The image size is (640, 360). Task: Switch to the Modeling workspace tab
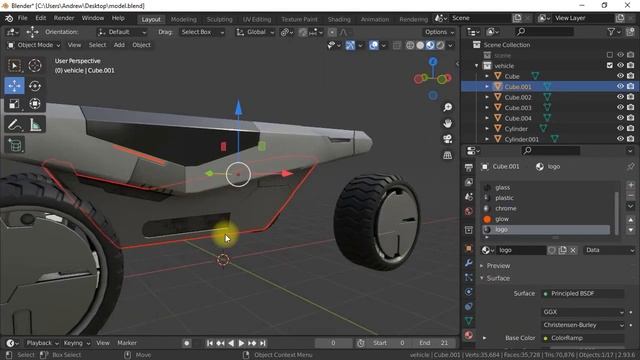(x=184, y=19)
